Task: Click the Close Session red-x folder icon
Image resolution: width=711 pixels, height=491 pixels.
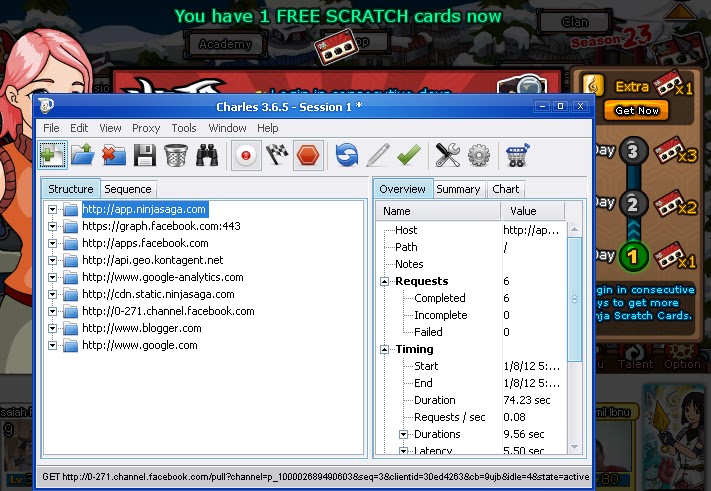Action: click(114, 155)
